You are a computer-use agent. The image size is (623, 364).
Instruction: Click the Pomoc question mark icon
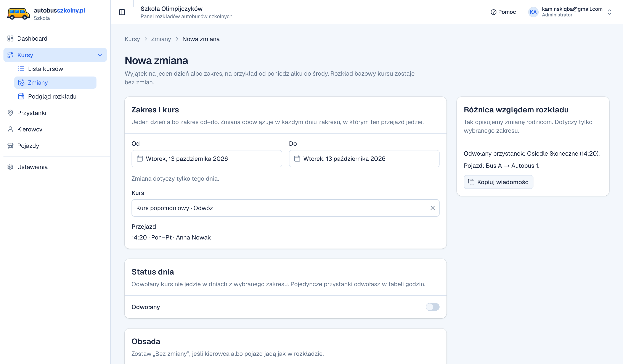point(493,12)
